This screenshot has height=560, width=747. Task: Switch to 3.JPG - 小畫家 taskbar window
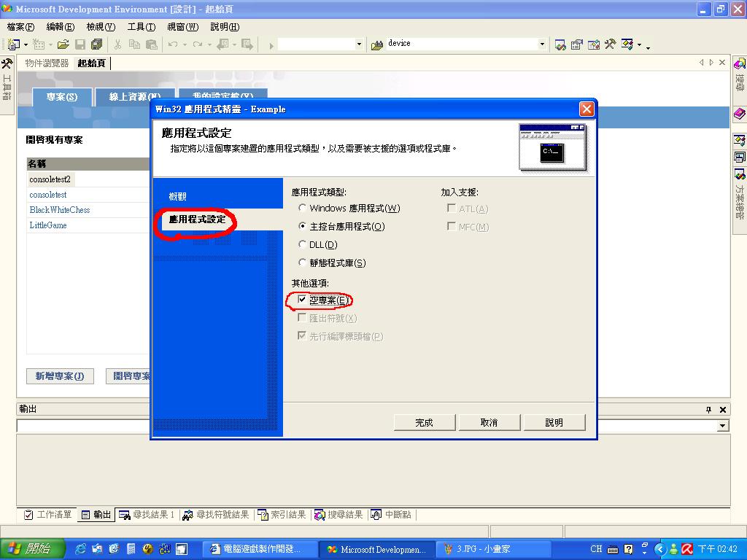[x=494, y=549]
